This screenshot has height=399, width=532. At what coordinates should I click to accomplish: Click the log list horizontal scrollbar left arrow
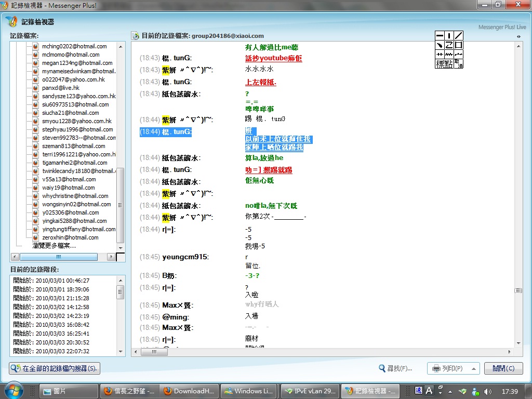(x=15, y=257)
